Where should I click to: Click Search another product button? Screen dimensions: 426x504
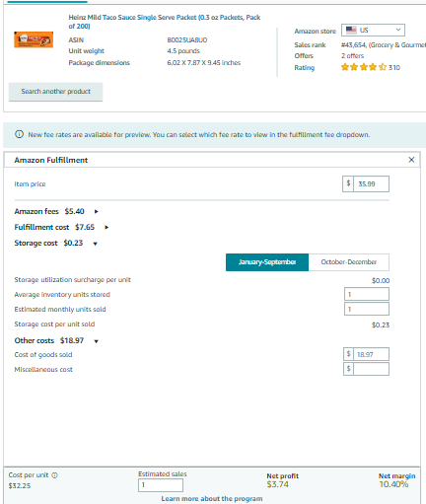click(x=56, y=92)
